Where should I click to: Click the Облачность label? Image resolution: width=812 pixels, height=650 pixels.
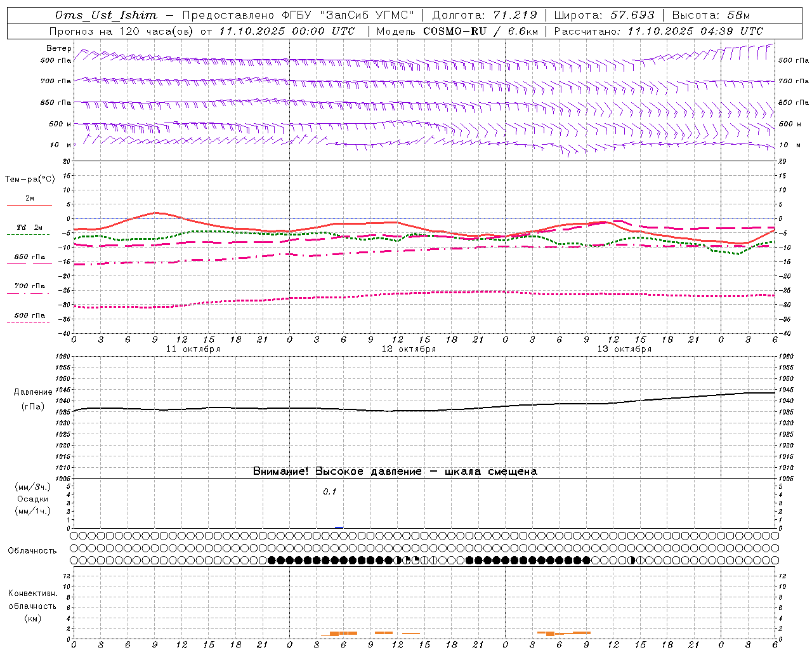32,551
